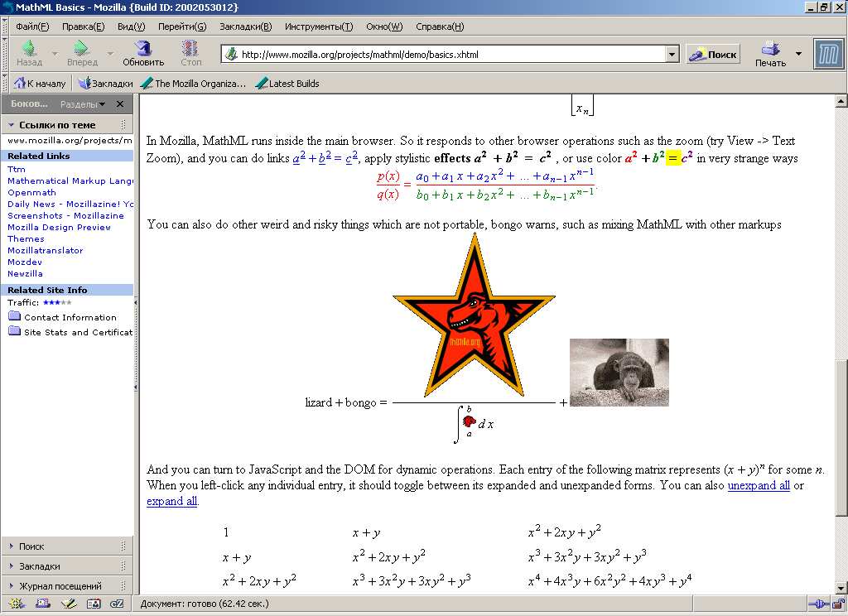Viewport: 848px width, 616px height.
Task: Open the Перейти menu
Action: coord(182,26)
